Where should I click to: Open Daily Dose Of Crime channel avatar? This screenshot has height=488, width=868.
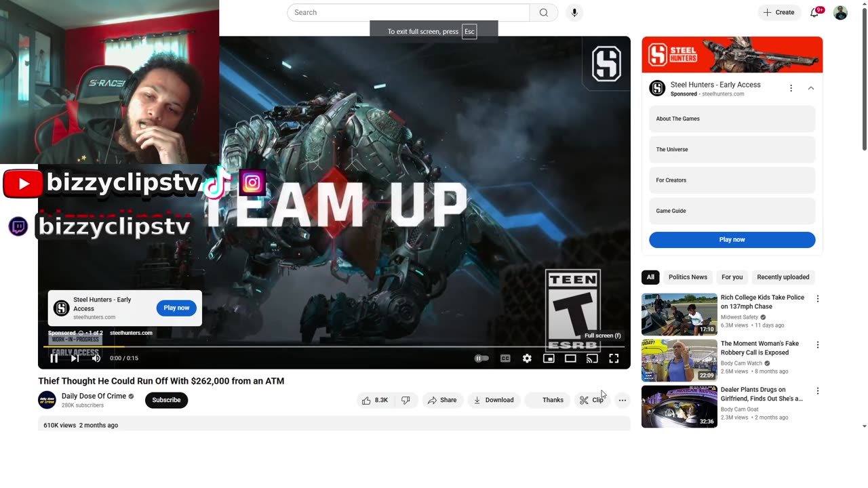pyautogui.click(x=47, y=400)
